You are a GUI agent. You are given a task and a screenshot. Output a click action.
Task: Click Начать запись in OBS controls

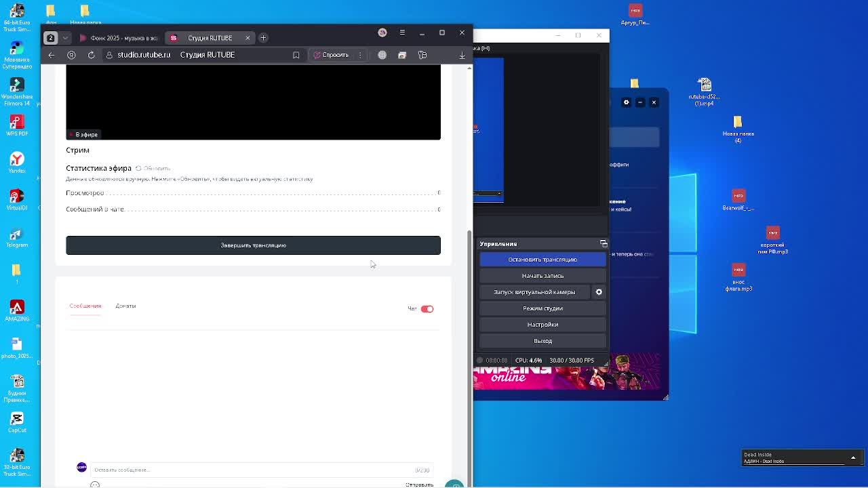click(542, 276)
